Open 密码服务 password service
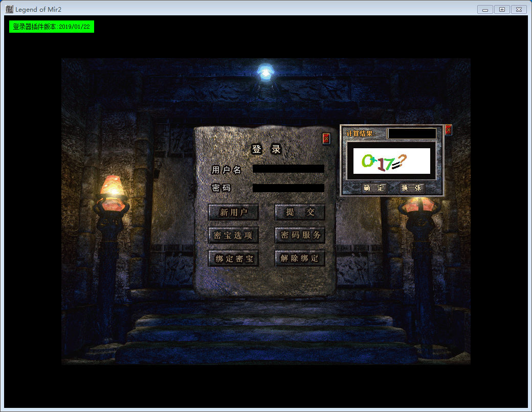 300,235
